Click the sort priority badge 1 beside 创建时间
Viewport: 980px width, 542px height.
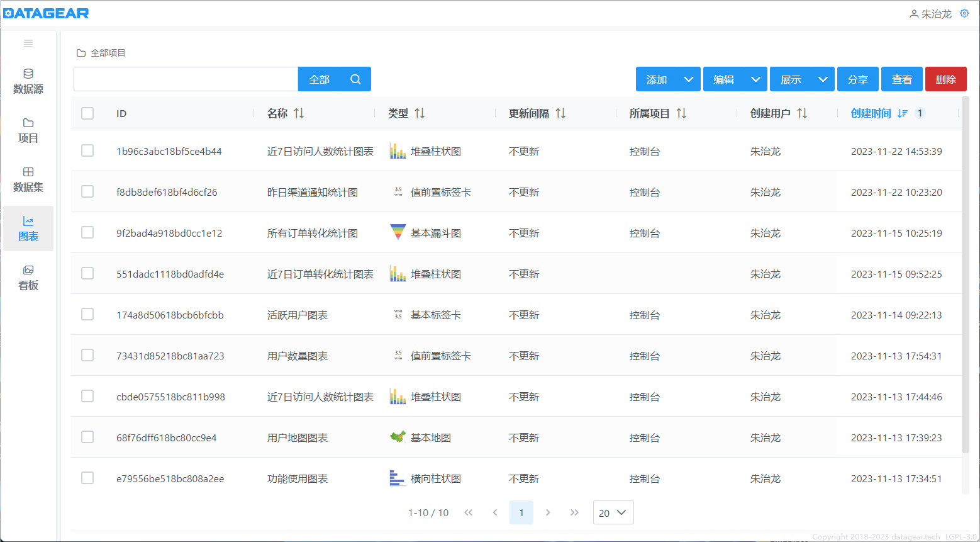[x=920, y=113]
